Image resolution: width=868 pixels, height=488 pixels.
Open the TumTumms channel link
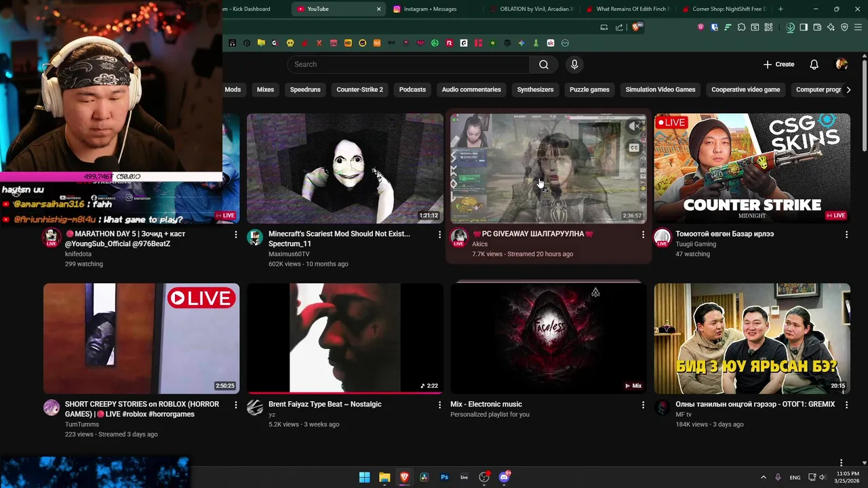click(x=82, y=424)
